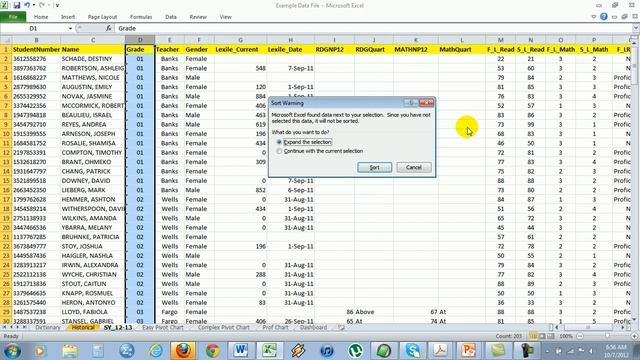Open the File tab
This screenshot has width=640, height=360.
pyautogui.click(x=13, y=17)
